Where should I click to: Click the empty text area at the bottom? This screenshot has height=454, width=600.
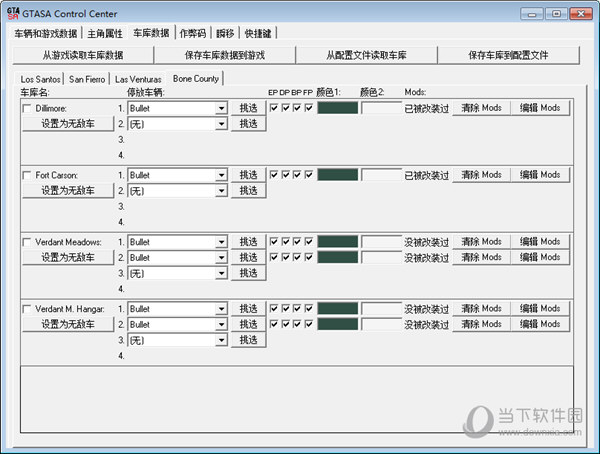297,400
